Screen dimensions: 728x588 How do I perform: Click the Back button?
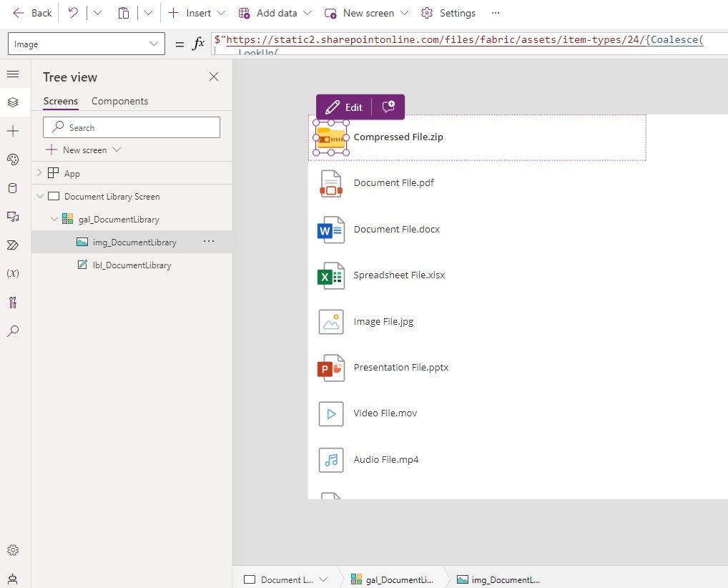tap(31, 12)
